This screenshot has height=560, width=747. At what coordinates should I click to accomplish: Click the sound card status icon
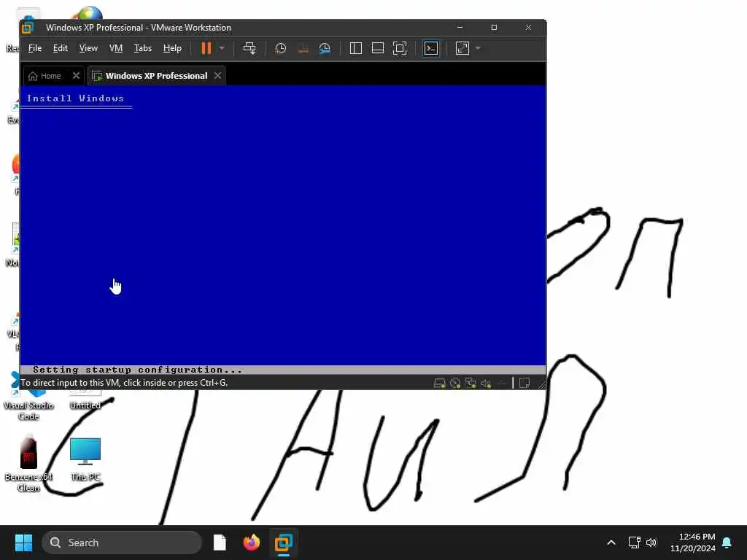pos(486,384)
